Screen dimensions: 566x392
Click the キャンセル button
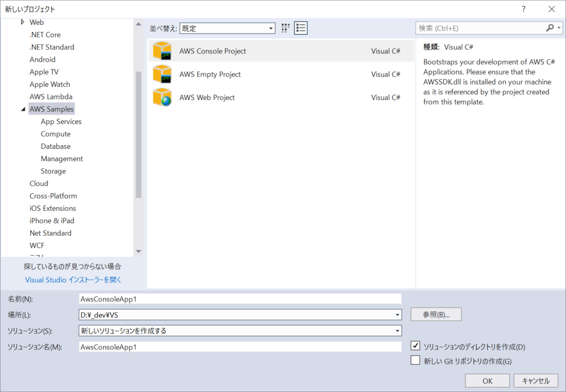(536, 381)
